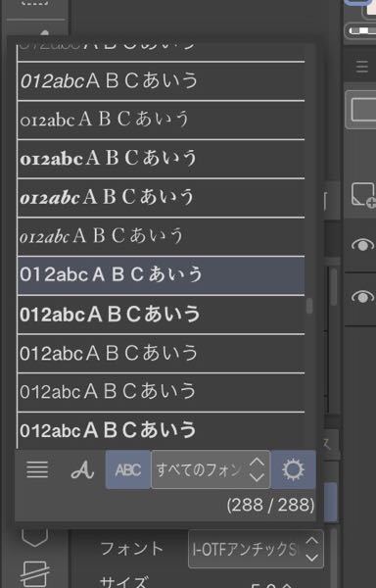Screen dimensions: 376x588
Task: Click the striped tool icon at bottom left
Action: (x=35, y=573)
